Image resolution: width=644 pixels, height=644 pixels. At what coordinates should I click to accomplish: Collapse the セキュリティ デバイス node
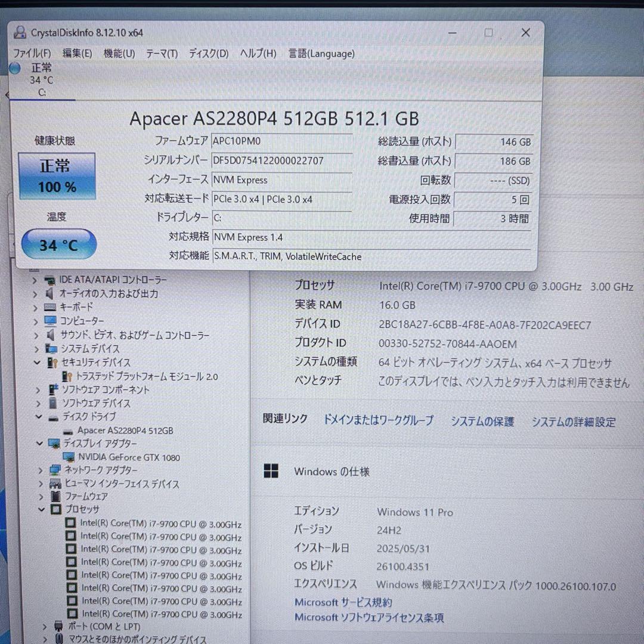38,363
